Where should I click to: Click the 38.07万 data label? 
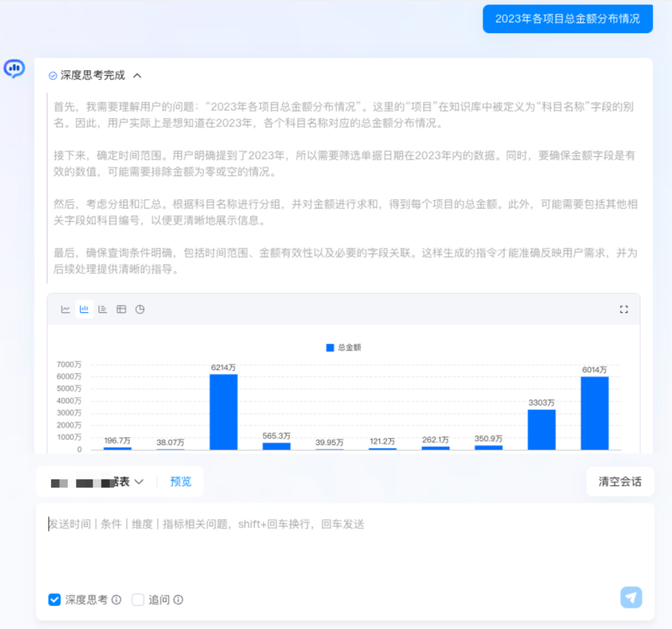pos(170,442)
